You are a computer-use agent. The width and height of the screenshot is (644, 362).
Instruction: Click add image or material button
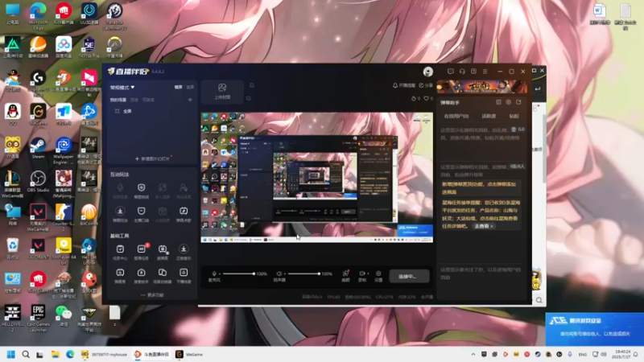coord(152,158)
